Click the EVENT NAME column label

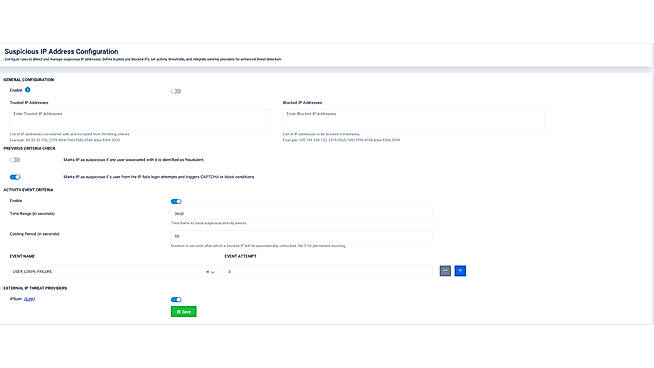pyautogui.click(x=22, y=256)
